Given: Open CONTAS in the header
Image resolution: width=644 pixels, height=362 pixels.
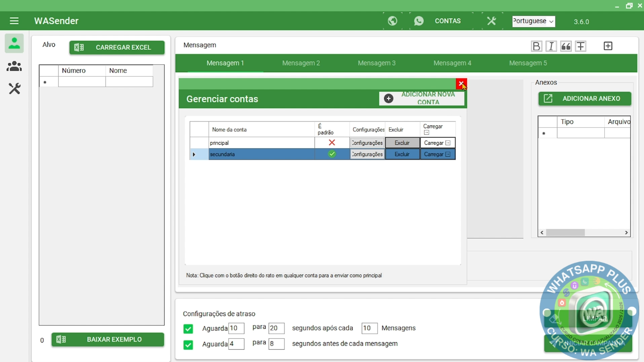Looking at the screenshot, I should click(448, 21).
